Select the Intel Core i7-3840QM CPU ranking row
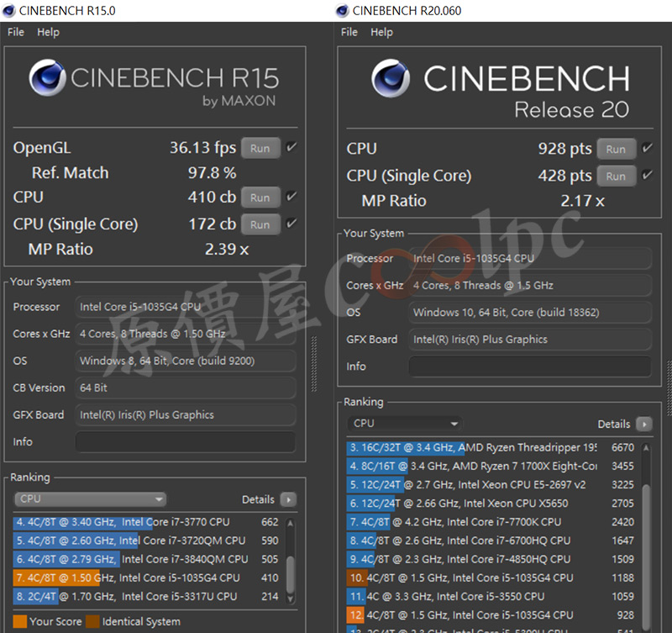Image resolution: width=672 pixels, height=633 pixels. [148, 559]
